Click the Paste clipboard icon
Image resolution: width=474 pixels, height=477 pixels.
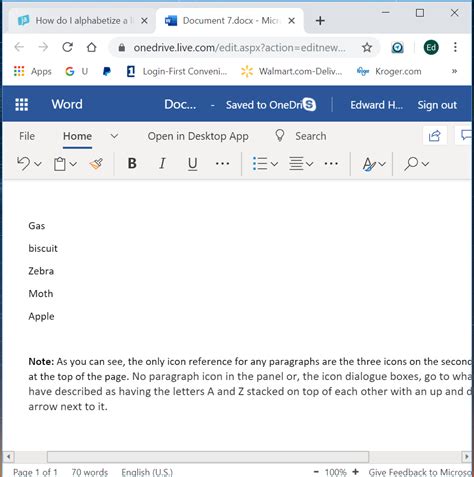pos(60,164)
